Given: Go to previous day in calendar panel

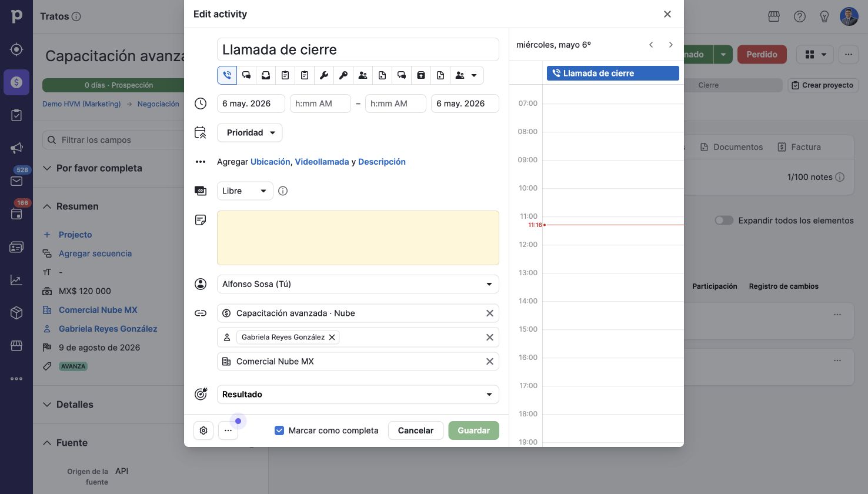Looking at the screenshot, I should point(651,45).
